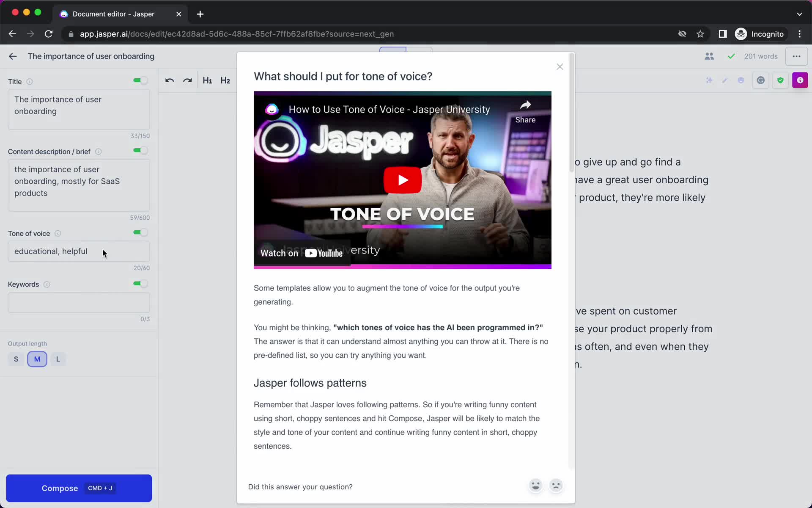The width and height of the screenshot is (812, 508).
Task: Click the document title text in header
Action: point(91,56)
